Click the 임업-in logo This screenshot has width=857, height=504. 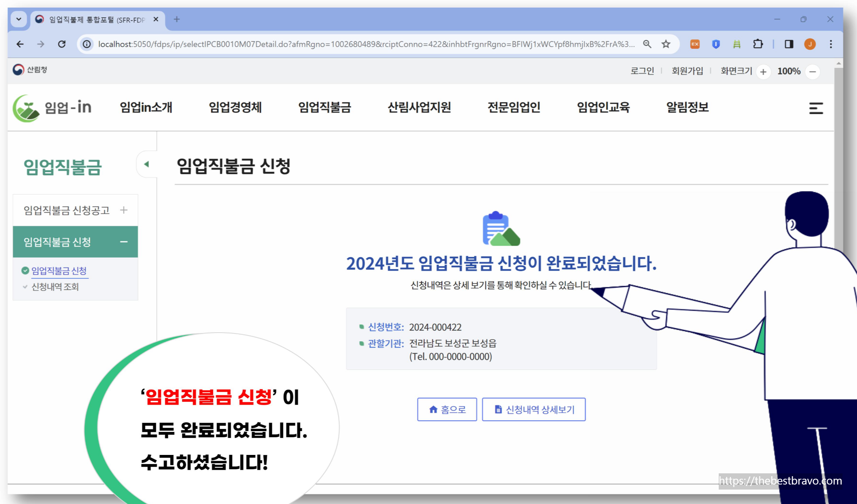click(x=52, y=108)
